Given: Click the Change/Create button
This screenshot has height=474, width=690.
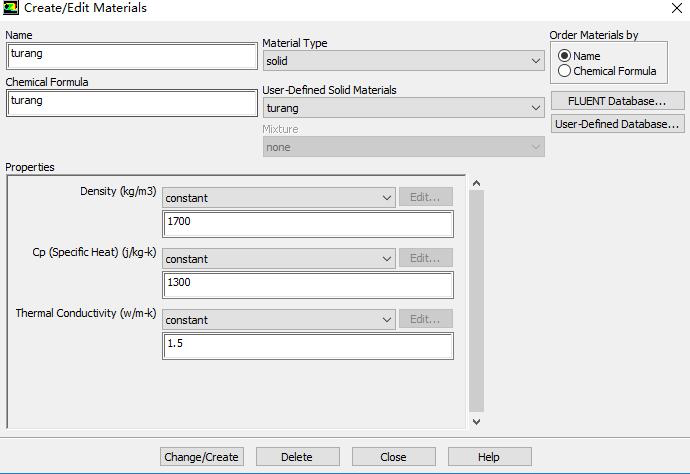Looking at the screenshot, I should click(x=201, y=457).
